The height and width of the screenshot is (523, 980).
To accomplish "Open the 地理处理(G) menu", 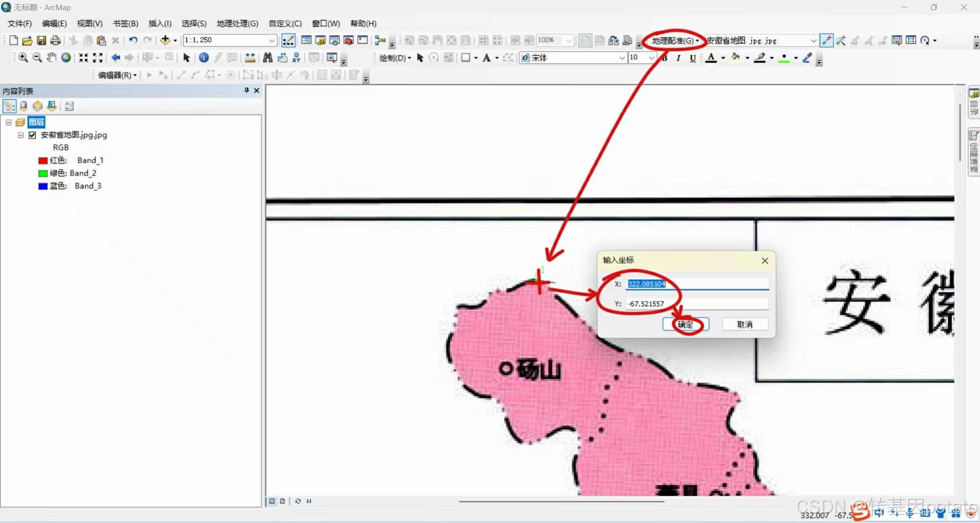I will pos(237,23).
